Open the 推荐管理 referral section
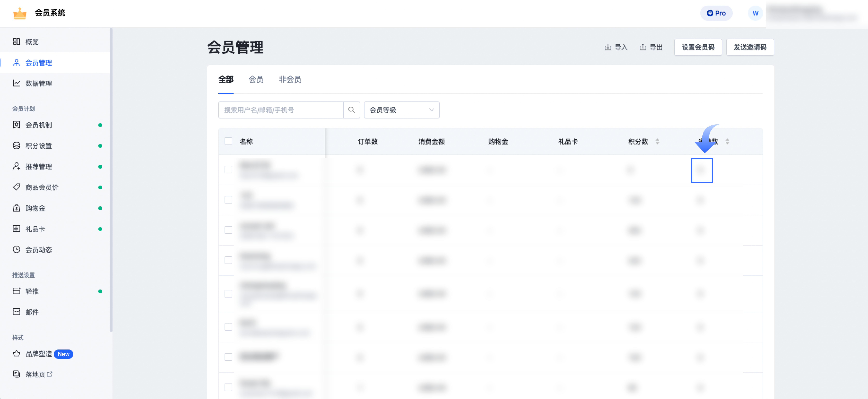868x399 pixels. (39, 166)
